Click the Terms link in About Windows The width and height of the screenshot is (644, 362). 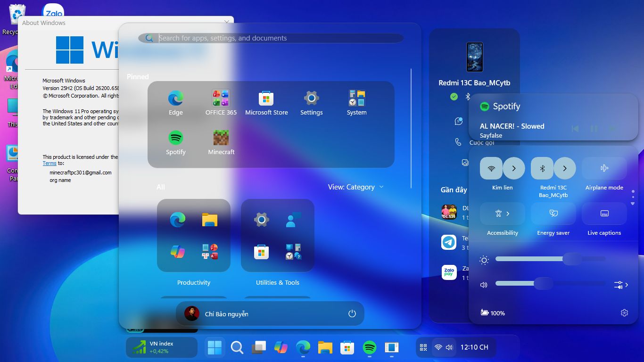50,163
